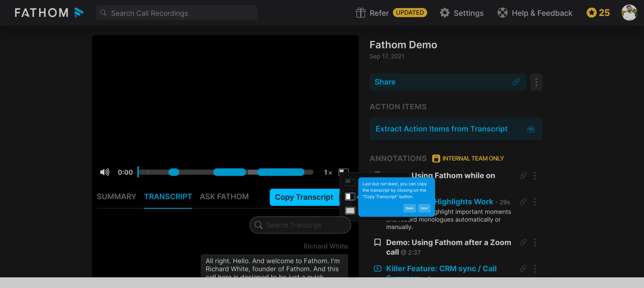This screenshot has width=644, height=288.
Task: Copy link for Demo Using Fathom after Zoom call
Action: tap(523, 242)
